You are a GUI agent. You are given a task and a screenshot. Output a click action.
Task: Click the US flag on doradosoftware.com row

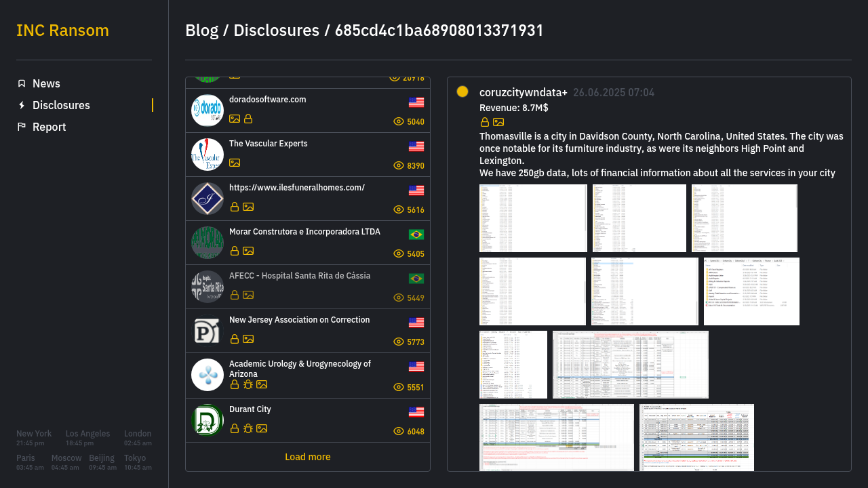(416, 102)
